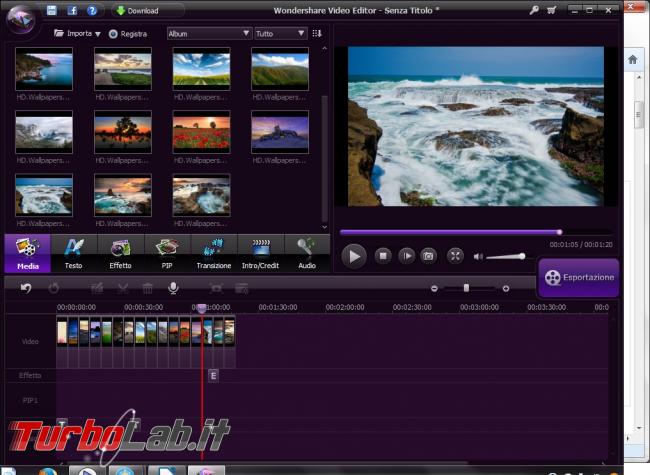Click the edit clip icon

pyautogui.click(x=97, y=288)
